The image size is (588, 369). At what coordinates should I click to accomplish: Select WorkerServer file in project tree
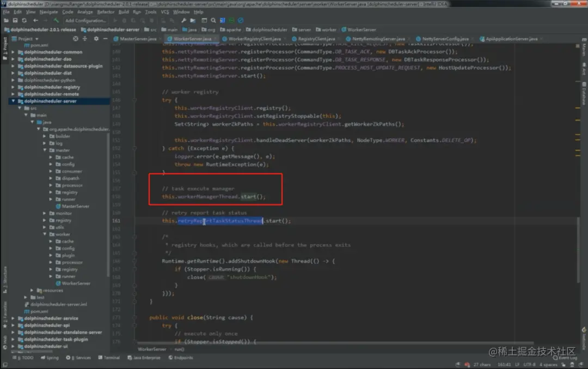[x=73, y=283]
